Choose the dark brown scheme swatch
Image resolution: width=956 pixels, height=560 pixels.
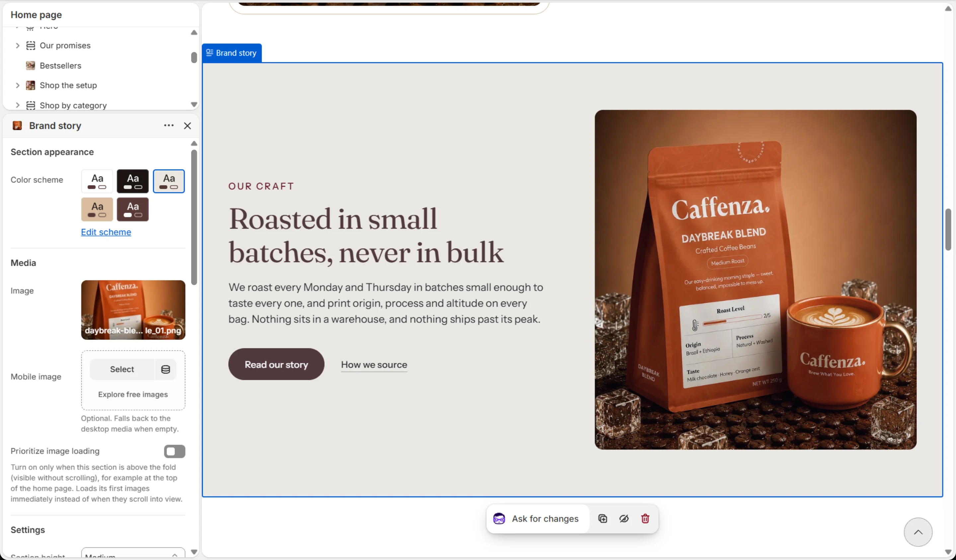(133, 209)
